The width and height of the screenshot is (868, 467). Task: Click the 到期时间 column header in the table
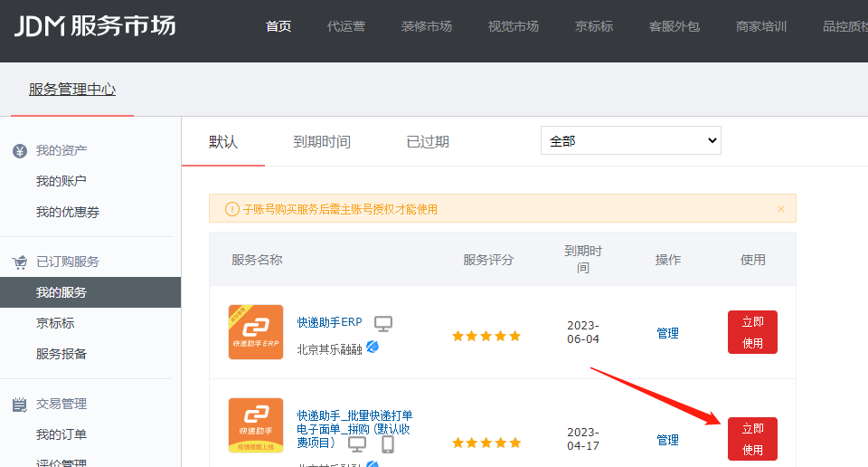(x=583, y=259)
